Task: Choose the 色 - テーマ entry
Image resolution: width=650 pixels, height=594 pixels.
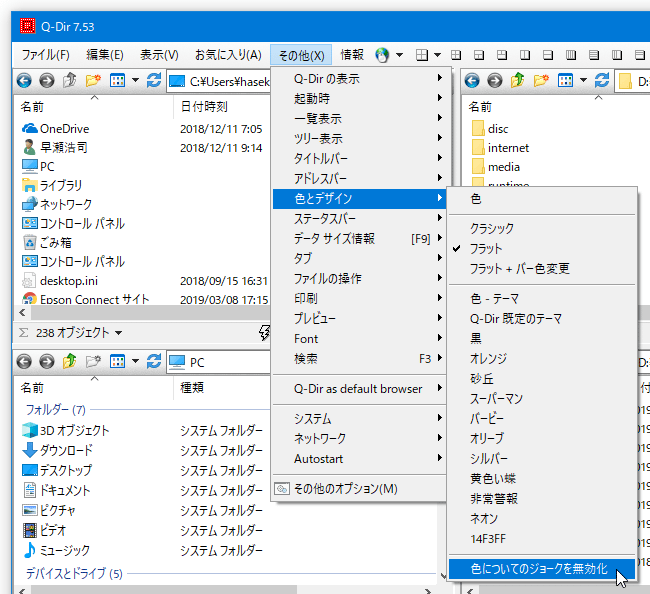Action: 542,298
